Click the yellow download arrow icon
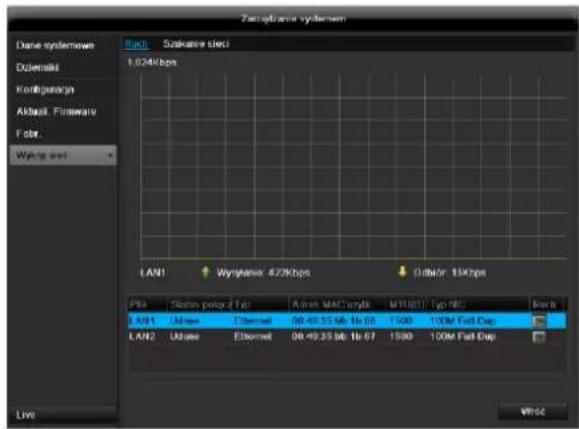579x429 pixels. 402,272
